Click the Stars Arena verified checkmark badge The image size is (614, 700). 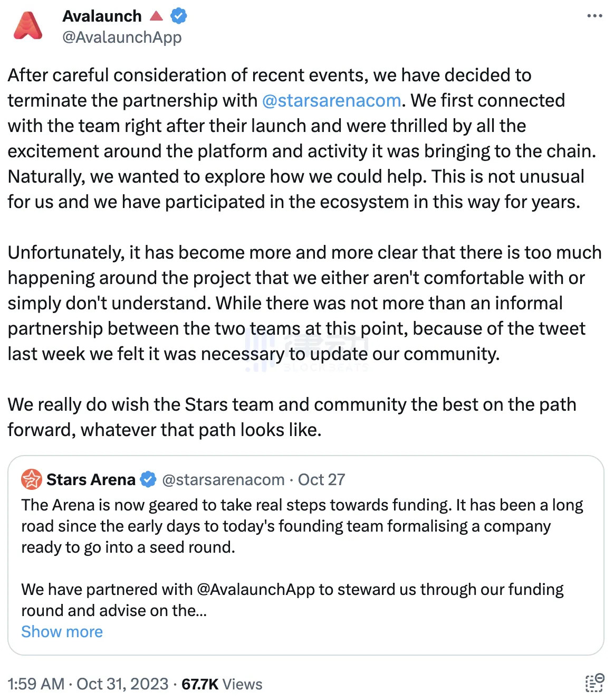click(x=148, y=479)
